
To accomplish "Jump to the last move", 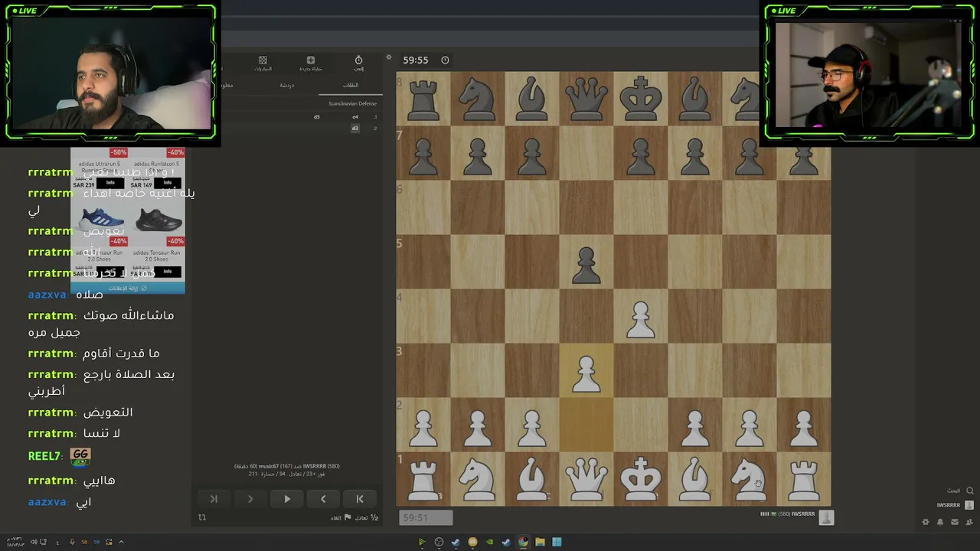I will click(x=214, y=499).
